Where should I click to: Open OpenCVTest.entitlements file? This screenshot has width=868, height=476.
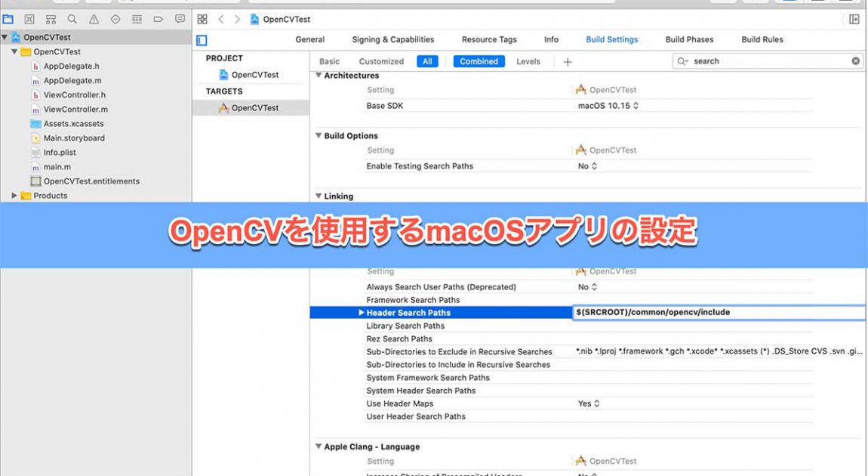[x=85, y=181]
